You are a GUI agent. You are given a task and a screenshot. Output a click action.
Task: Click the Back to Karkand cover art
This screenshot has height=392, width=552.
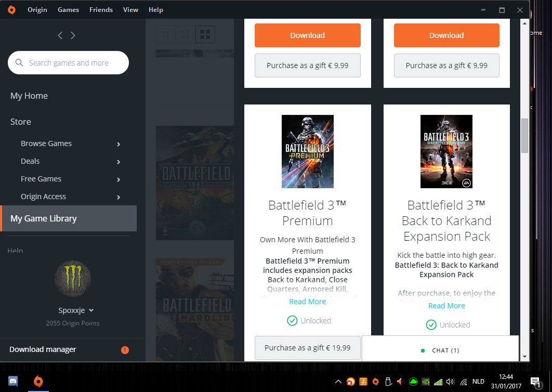[446, 151]
